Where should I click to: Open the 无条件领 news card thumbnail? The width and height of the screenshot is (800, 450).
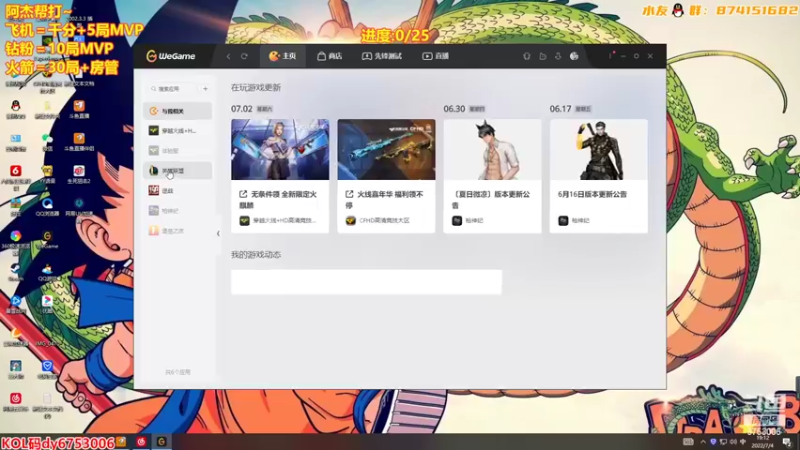(280, 149)
